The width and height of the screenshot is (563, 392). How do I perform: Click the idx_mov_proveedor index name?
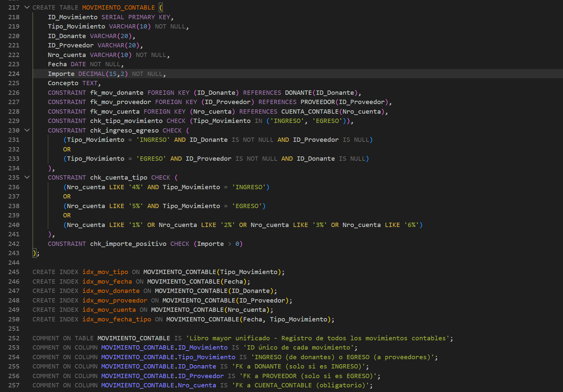click(x=115, y=301)
